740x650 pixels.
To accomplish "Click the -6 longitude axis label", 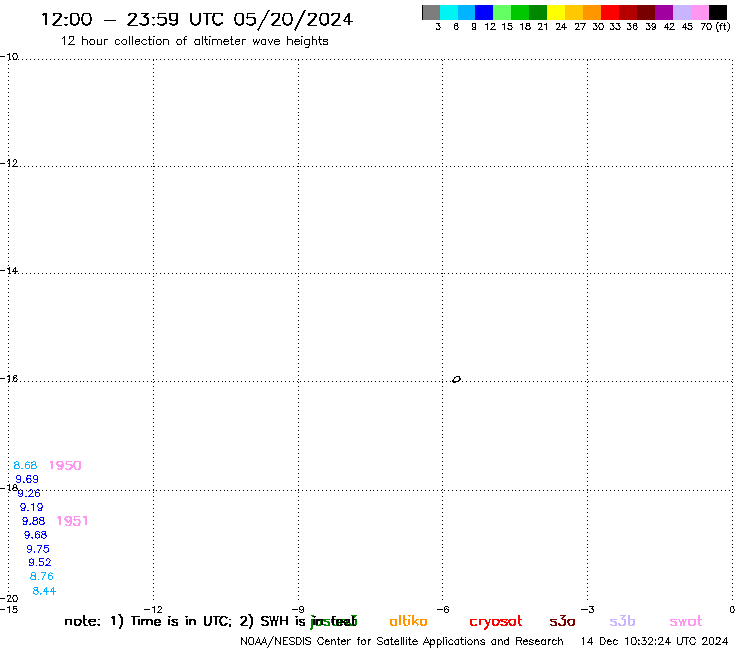I will pyautogui.click(x=443, y=609).
